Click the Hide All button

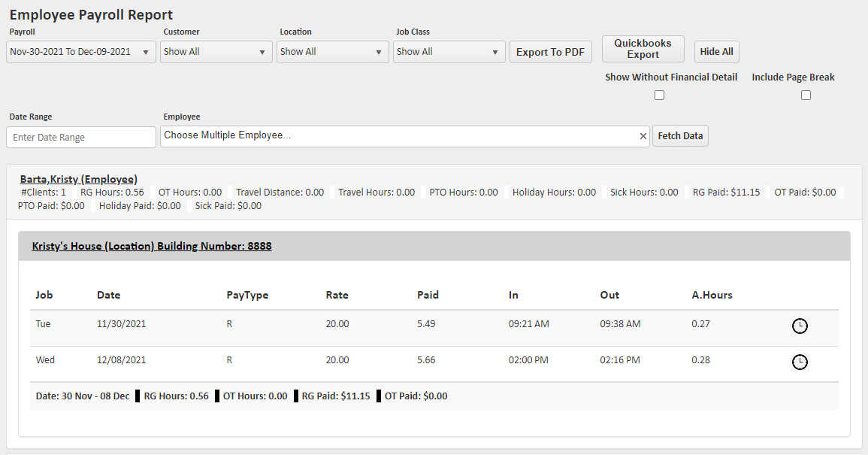[716, 52]
